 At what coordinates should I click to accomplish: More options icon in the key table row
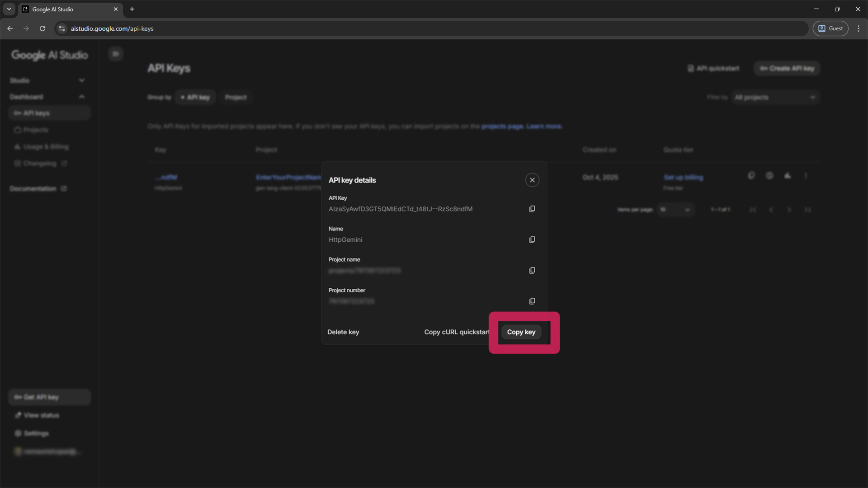point(806,175)
